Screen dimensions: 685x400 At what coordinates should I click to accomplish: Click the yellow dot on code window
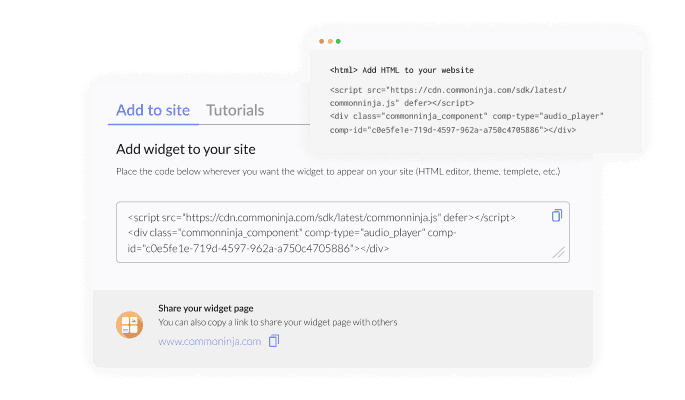tap(330, 42)
